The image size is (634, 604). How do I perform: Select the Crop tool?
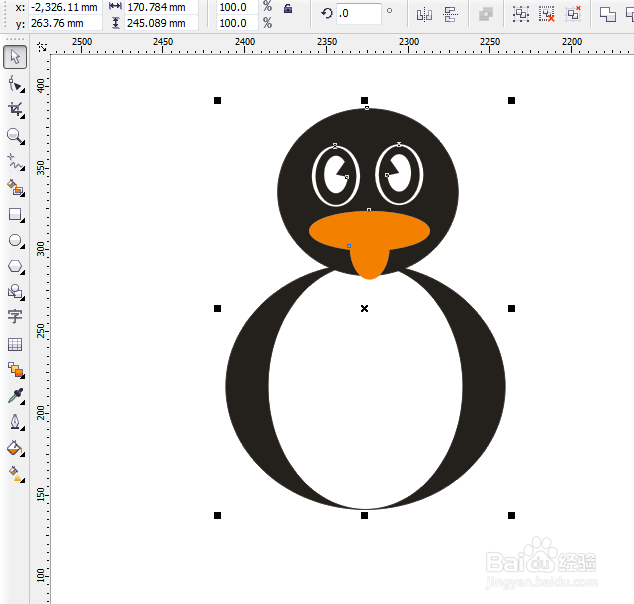15,110
